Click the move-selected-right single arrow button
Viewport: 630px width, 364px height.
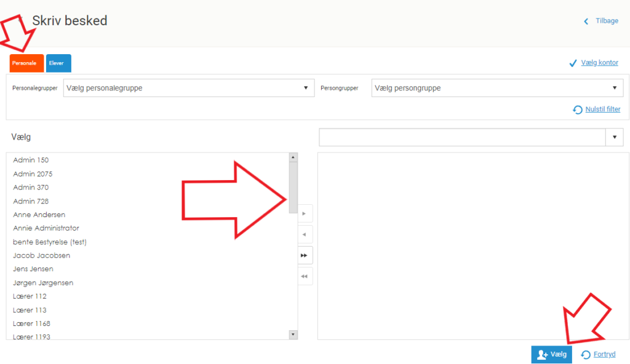tap(305, 214)
